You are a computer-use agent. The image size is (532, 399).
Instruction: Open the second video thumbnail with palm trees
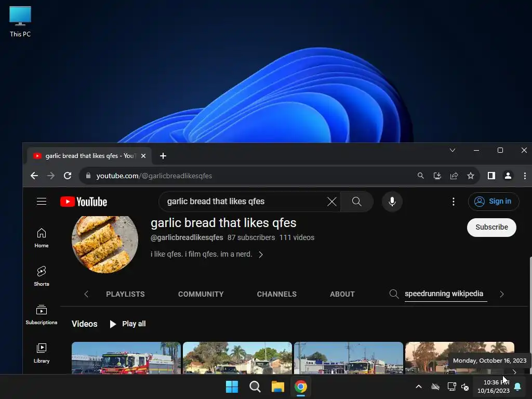click(x=237, y=358)
